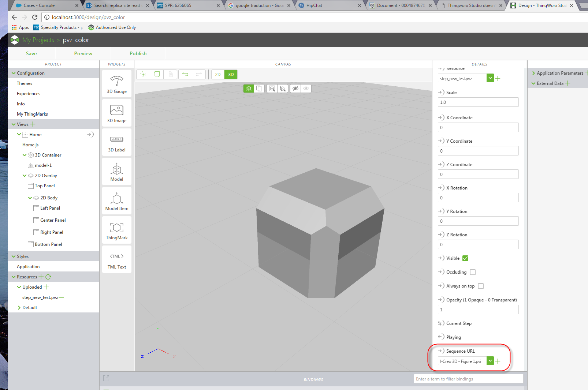Click the Scale input field
Image resolution: width=588 pixels, height=390 pixels.
[478, 102]
